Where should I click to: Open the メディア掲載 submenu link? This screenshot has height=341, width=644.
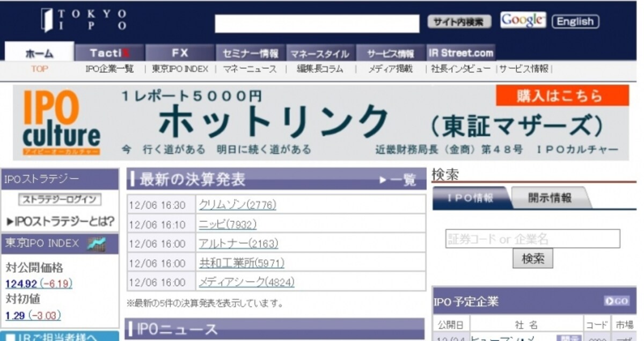point(390,69)
